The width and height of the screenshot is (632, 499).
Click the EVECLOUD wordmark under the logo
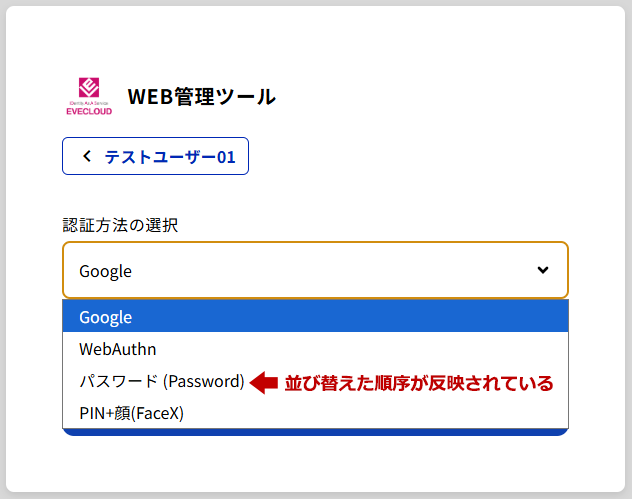tap(89, 111)
